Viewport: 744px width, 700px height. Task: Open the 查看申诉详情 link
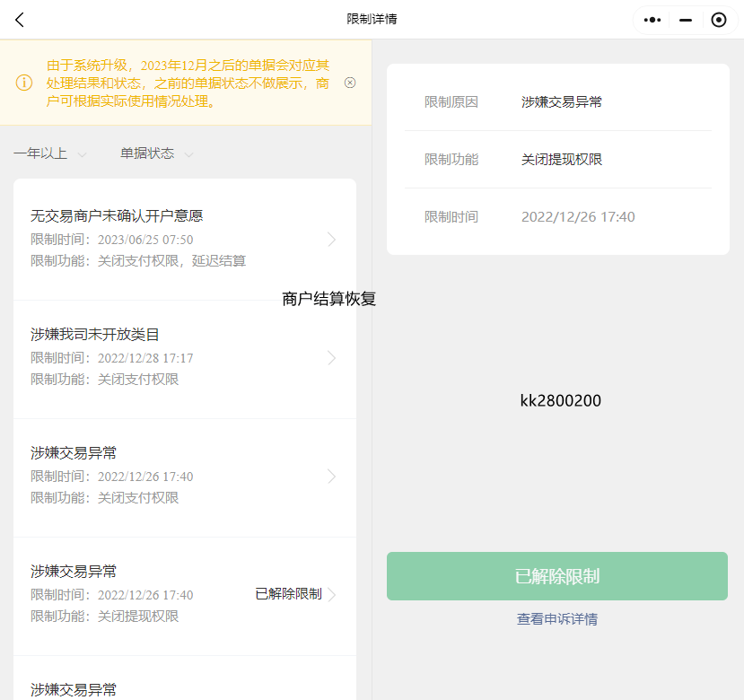557,619
